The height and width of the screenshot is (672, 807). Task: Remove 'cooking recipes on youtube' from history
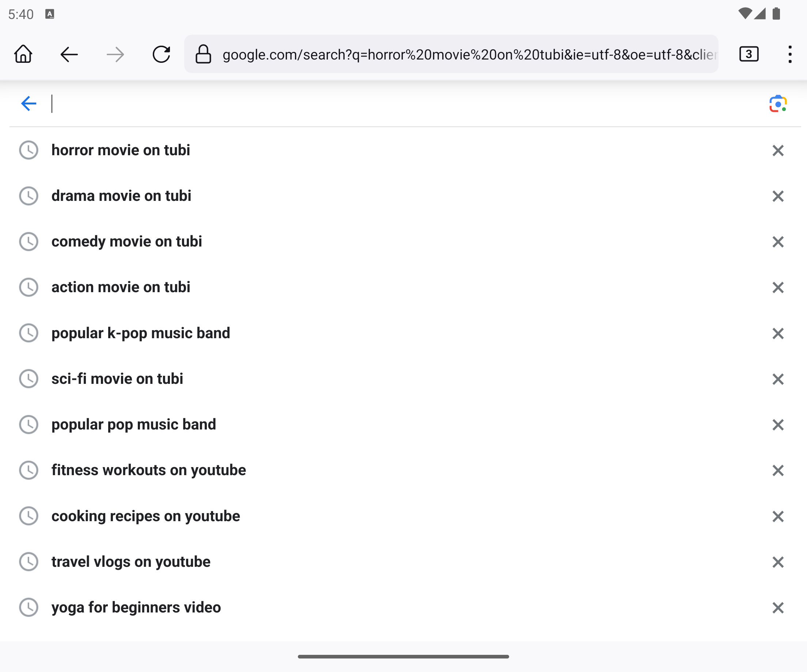pyautogui.click(x=778, y=516)
